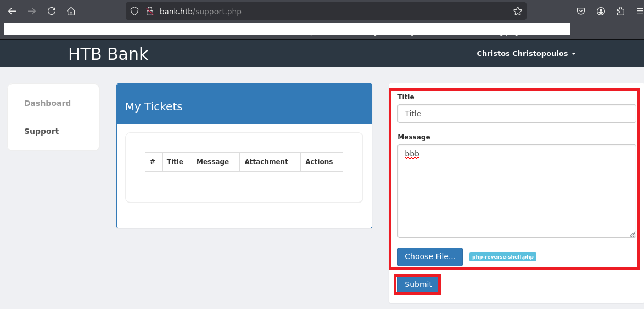644x309 pixels.
Task: Go to browser home page icon
Action: click(x=71, y=11)
